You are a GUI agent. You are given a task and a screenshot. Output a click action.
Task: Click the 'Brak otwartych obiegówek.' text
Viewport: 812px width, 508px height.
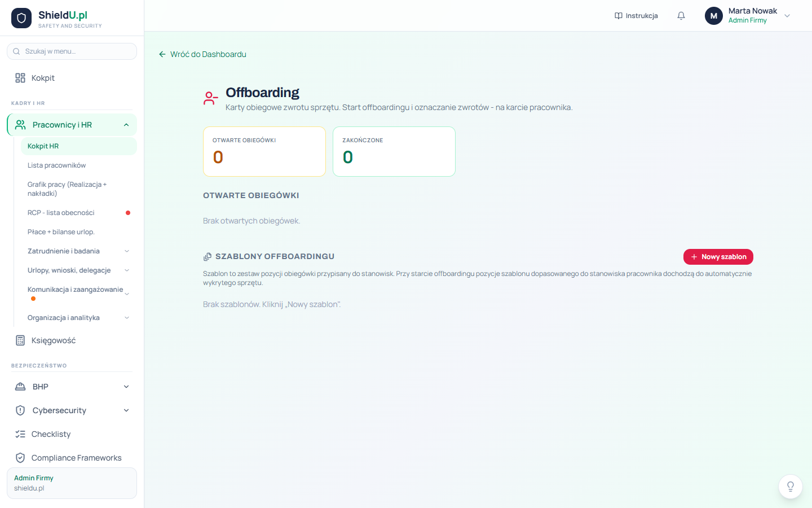tap(251, 221)
